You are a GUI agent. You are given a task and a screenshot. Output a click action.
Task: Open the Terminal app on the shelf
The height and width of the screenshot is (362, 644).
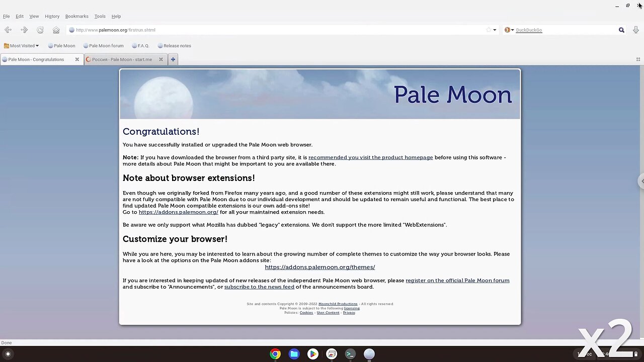coord(350,354)
